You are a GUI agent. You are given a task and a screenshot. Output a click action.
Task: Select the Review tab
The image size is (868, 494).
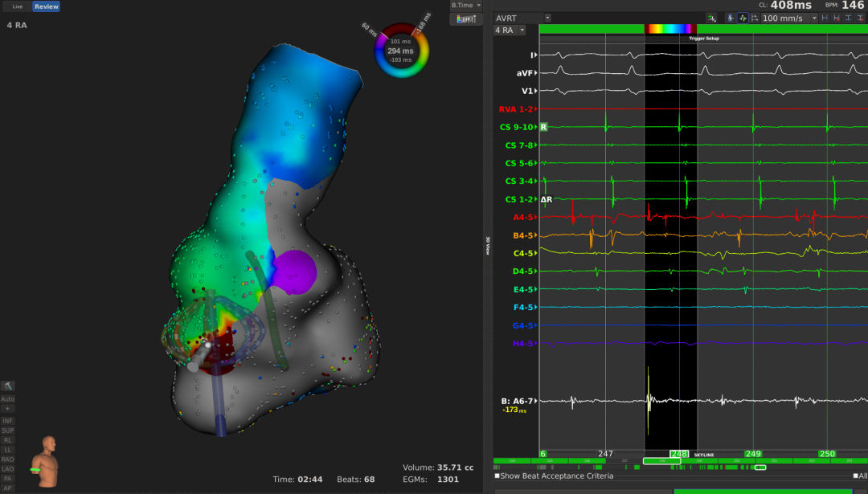[x=46, y=6]
